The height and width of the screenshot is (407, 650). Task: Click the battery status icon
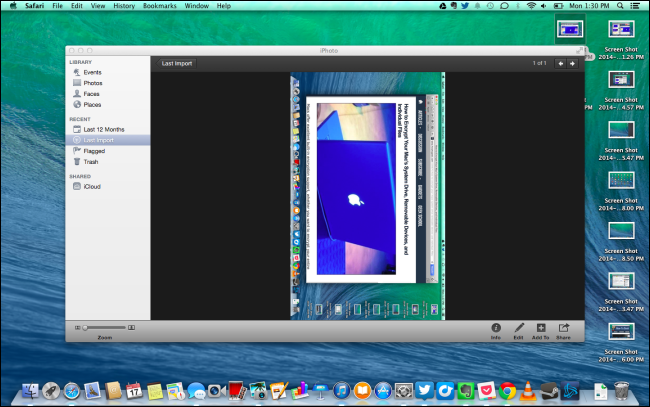pos(558,6)
